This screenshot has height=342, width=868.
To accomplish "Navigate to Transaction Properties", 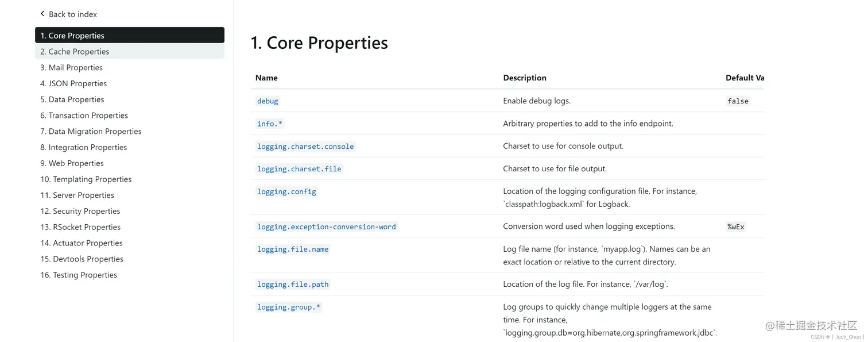I will (x=84, y=116).
